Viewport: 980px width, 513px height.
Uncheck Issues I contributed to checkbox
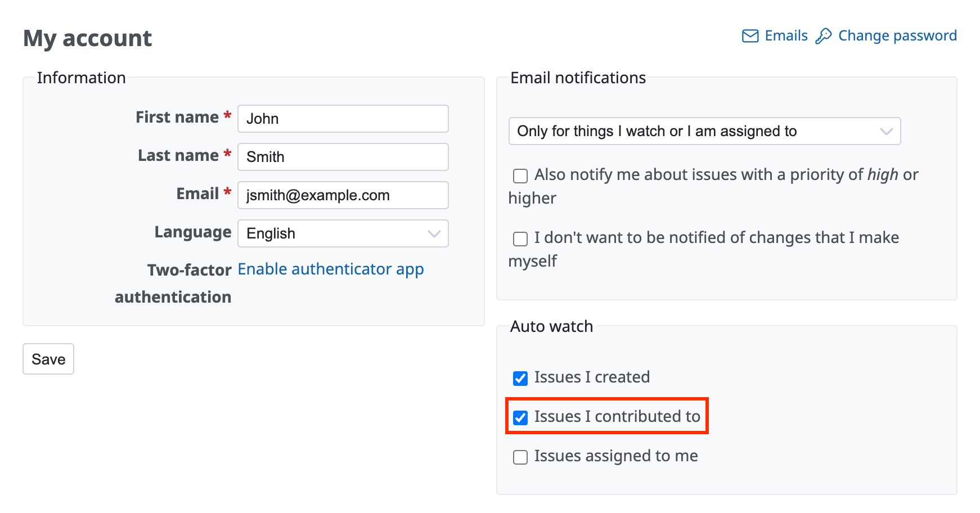(x=520, y=418)
